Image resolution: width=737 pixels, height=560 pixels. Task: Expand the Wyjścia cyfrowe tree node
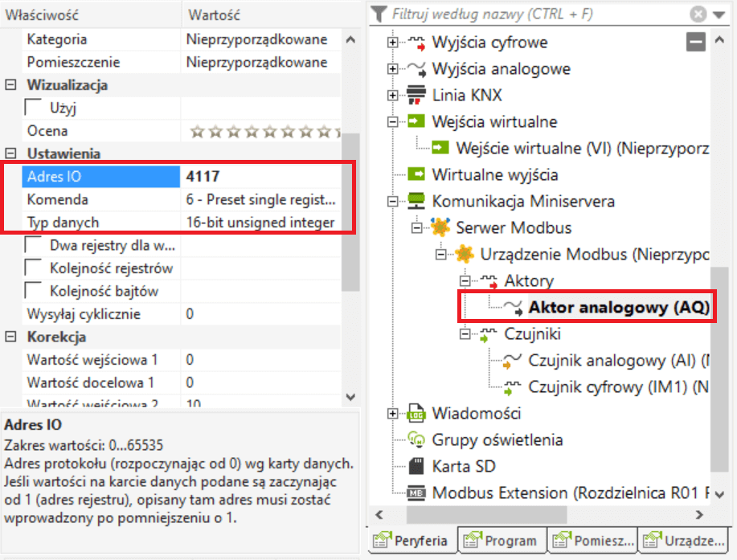click(x=392, y=42)
